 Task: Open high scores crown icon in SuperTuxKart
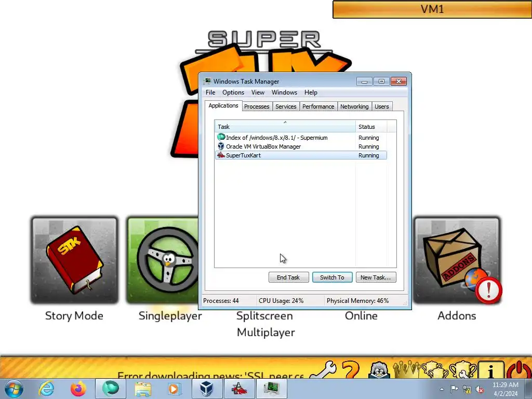coord(406,369)
